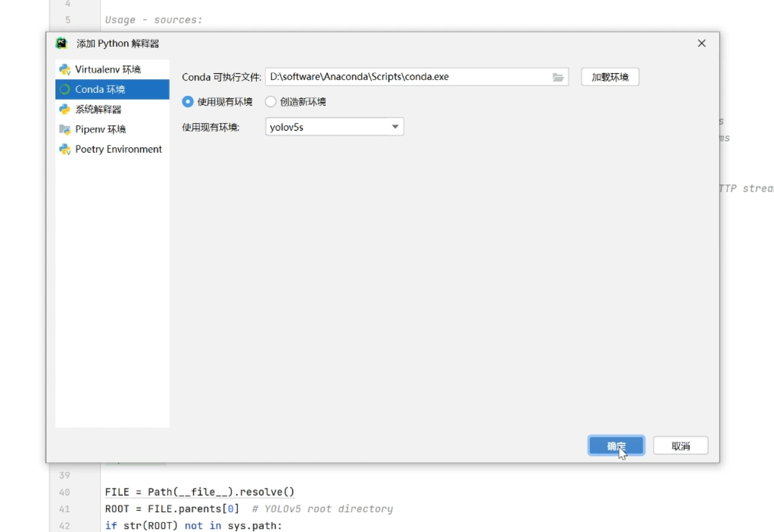This screenshot has width=774, height=532.
Task: Click line number 41 in the editor gutter
Action: (64, 509)
